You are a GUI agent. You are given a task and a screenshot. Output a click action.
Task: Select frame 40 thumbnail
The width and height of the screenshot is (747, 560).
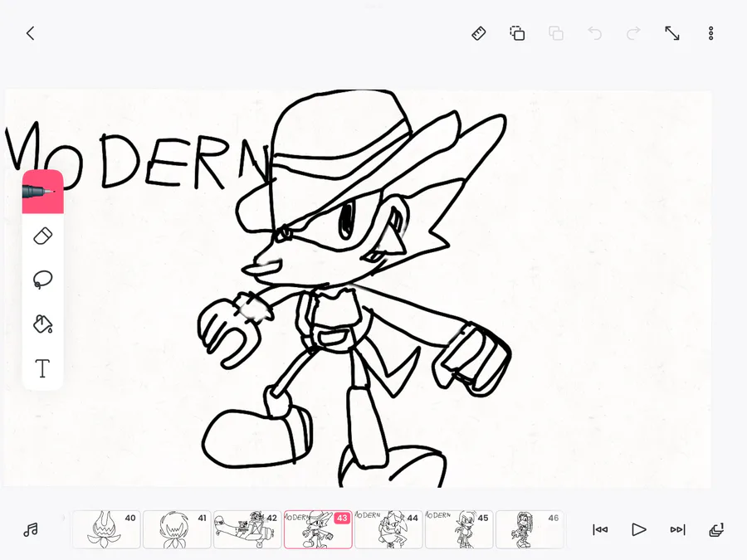pyautogui.click(x=106, y=529)
